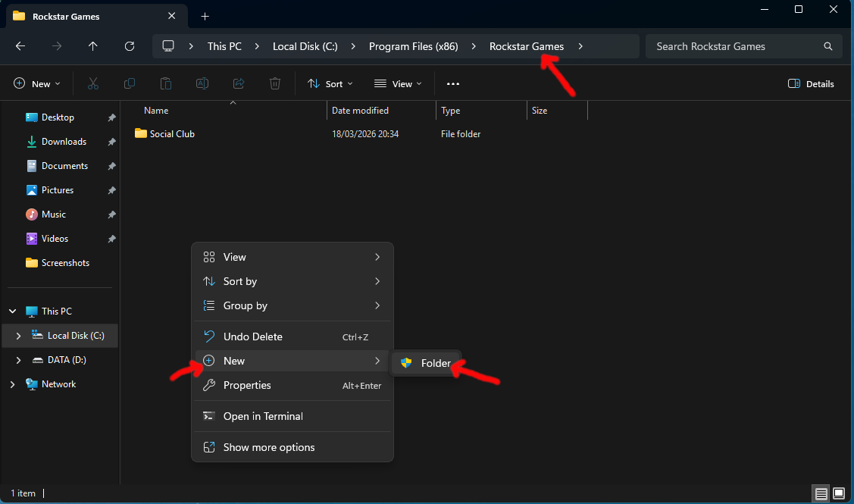Click Rockstar Games breadcrumb
This screenshot has height=504, width=854.
pyautogui.click(x=527, y=46)
